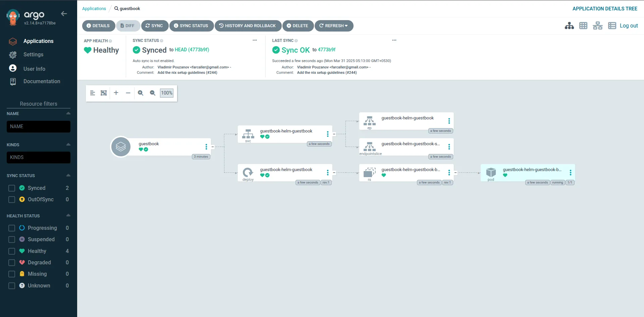Switch to tree view icon
This screenshot has height=317, width=644.
(x=569, y=25)
